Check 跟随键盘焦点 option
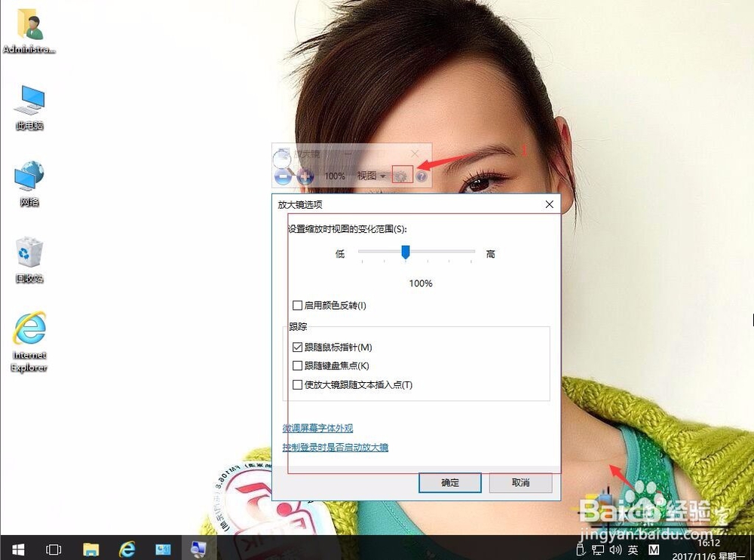The height and width of the screenshot is (560, 754). [298, 366]
